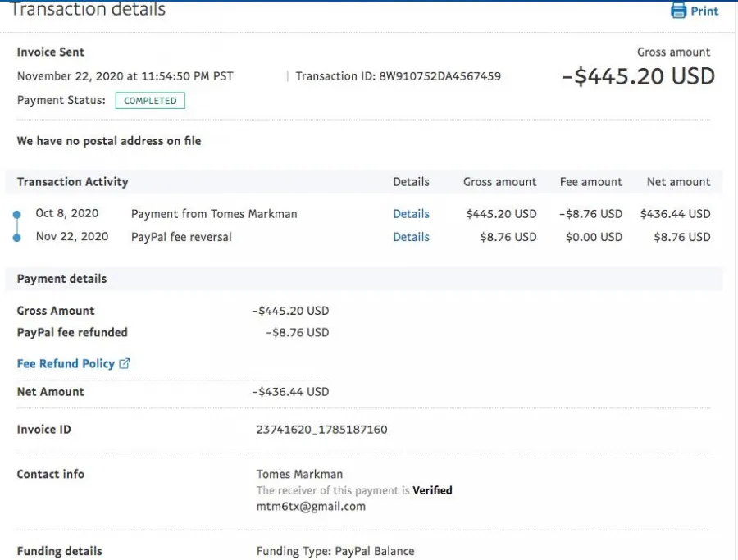
Task: Click the PayPal fee refunded label
Action: point(72,332)
